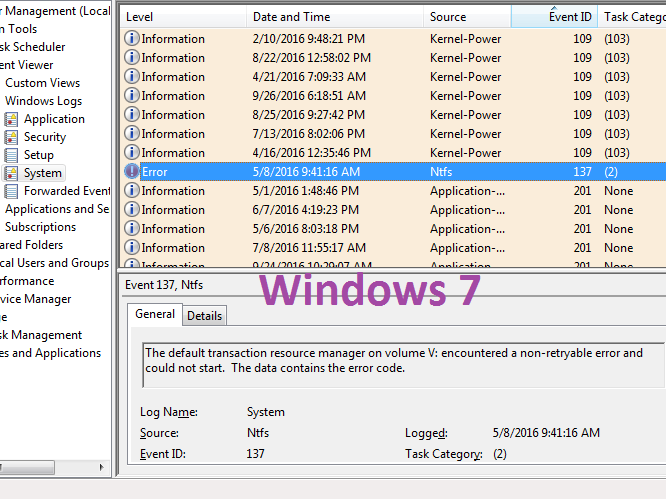Click the Source column header

(467, 17)
